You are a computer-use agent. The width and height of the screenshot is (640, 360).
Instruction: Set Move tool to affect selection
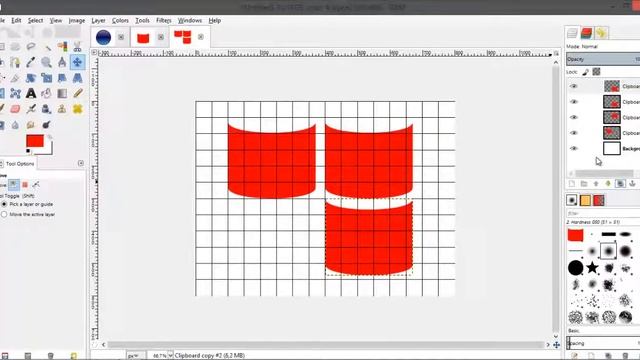pyautogui.click(x=25, y=185)
